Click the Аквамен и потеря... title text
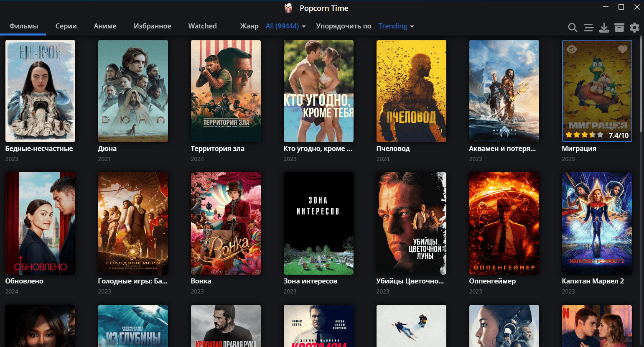Viewport: 644px width, 347px height. 502,148
